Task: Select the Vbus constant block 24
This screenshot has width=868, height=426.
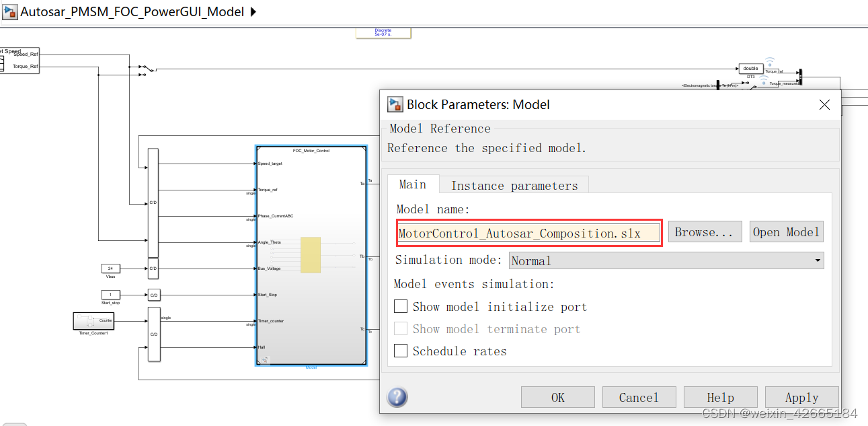Action: 110,269
